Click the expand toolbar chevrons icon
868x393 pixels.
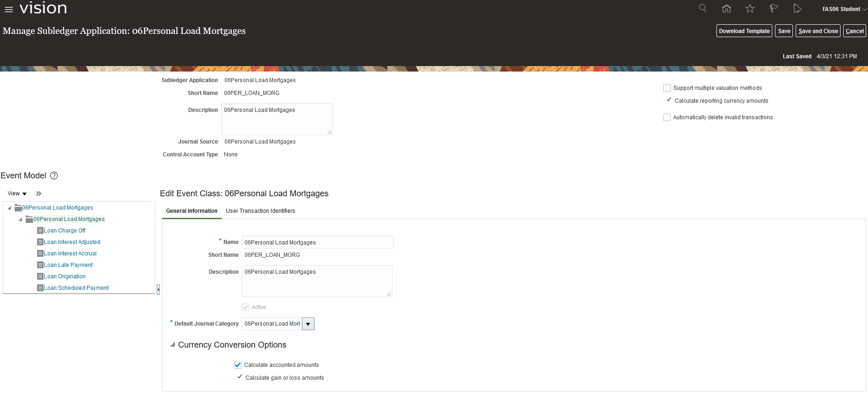38,194
